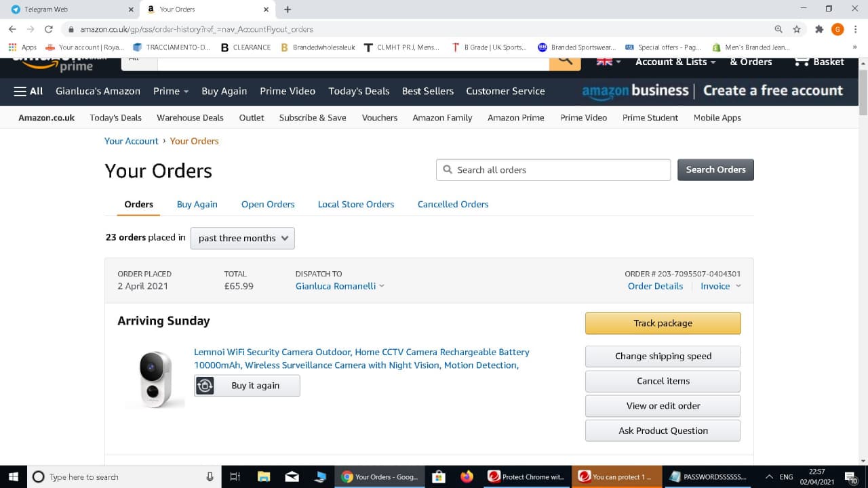
Task: Click Subscribe & Save in the sub-navigation
Action: click(x=313, y=117)
